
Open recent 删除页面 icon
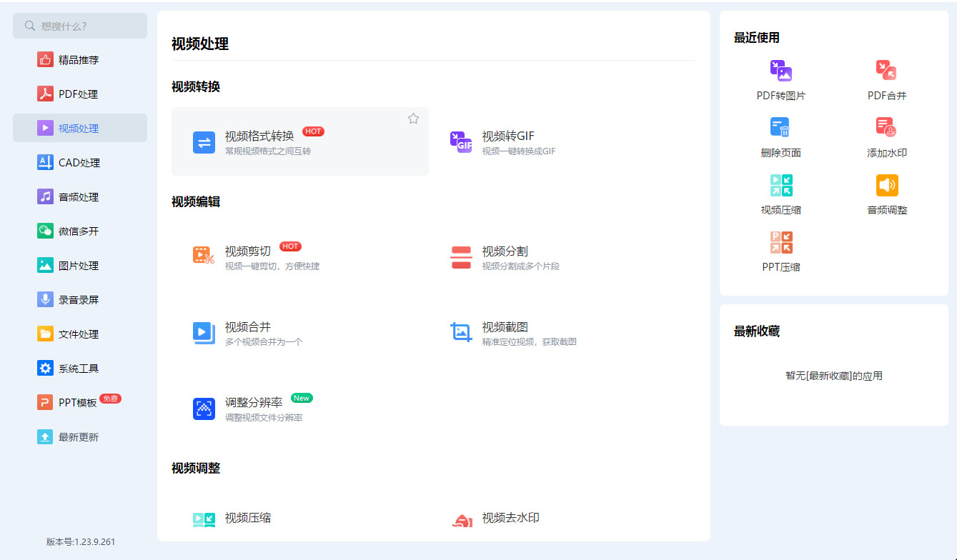pyautogui.click(x=780, y=127)
